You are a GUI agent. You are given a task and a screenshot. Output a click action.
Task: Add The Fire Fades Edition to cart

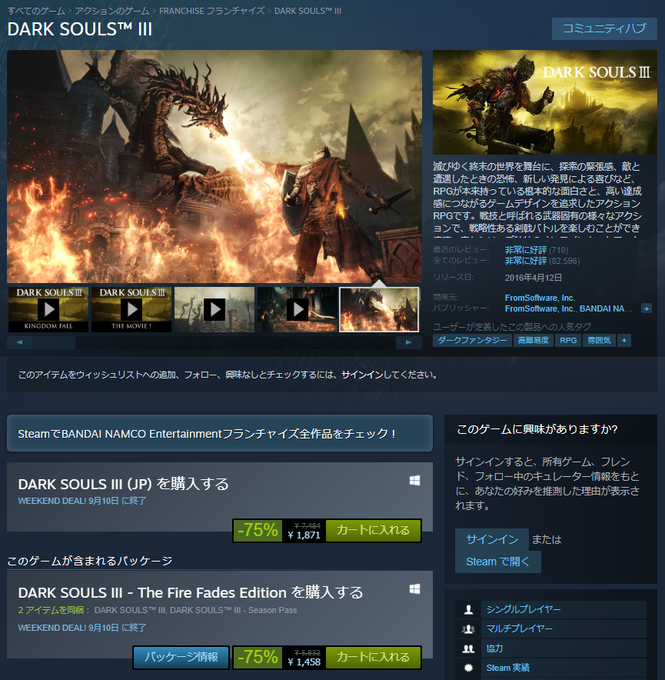point(373,657)
